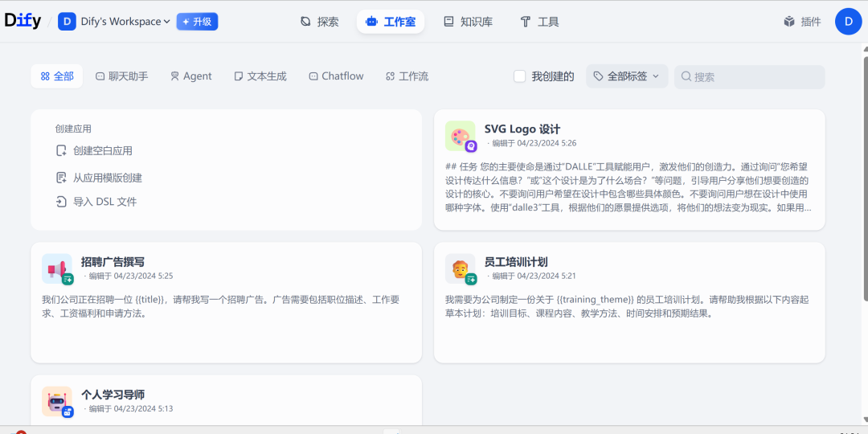Click the user account avatar D
The width and height of the screenshot is (868, 434).
[848, 22]
